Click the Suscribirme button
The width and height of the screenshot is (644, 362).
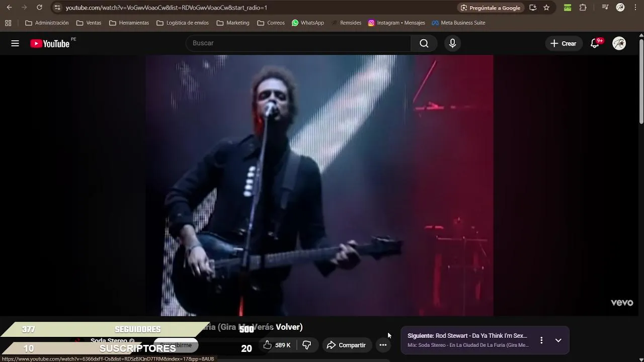tap(176, 345)
